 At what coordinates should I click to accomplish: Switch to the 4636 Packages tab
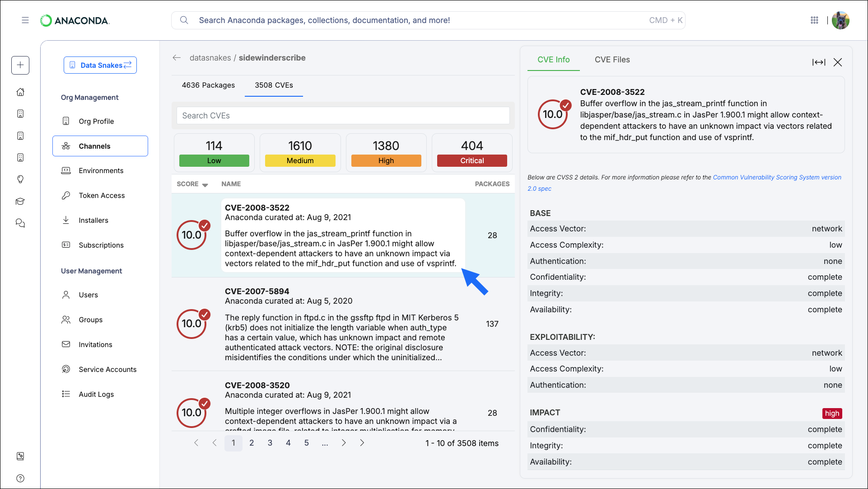[x=208, y=85]
